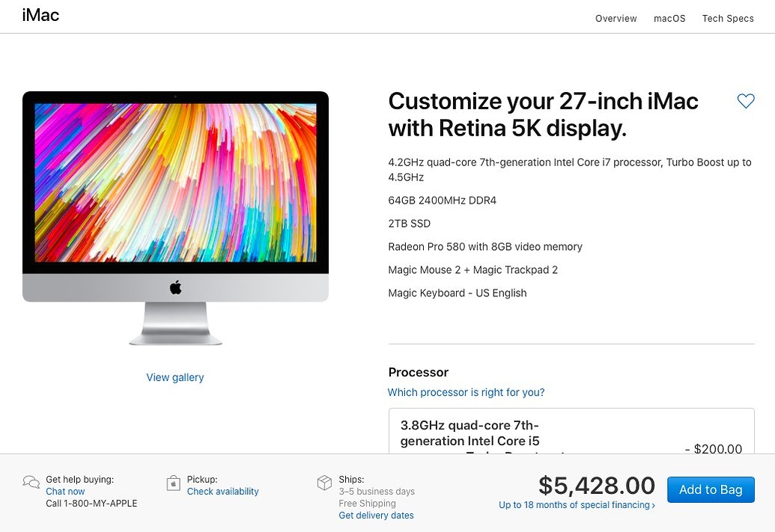The image size is (775, 532).
Task: Click the Customize your 27-inch iMac headline
Action: click(544, 114)
